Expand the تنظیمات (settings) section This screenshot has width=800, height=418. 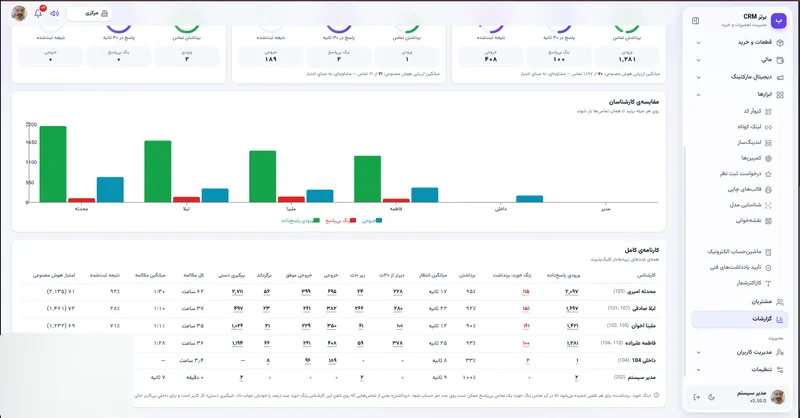740,370
